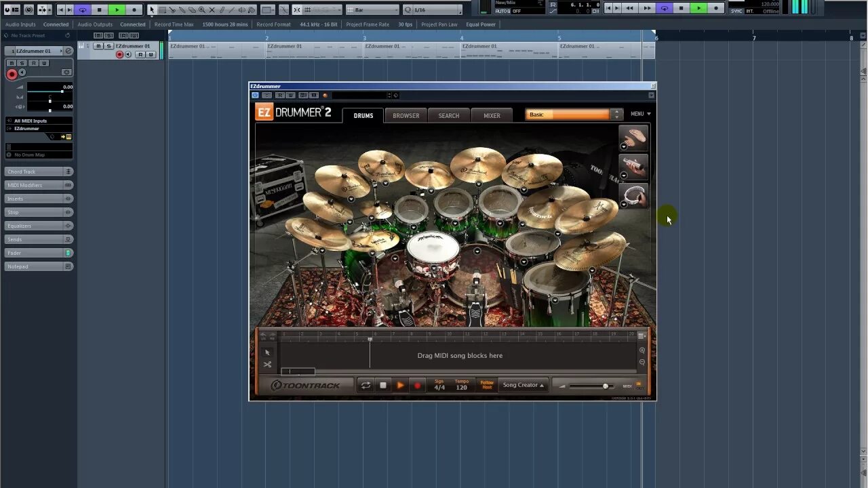Click Record in the main toolbar transport
The width and height of the screenshot is (868, 488).
134,9
